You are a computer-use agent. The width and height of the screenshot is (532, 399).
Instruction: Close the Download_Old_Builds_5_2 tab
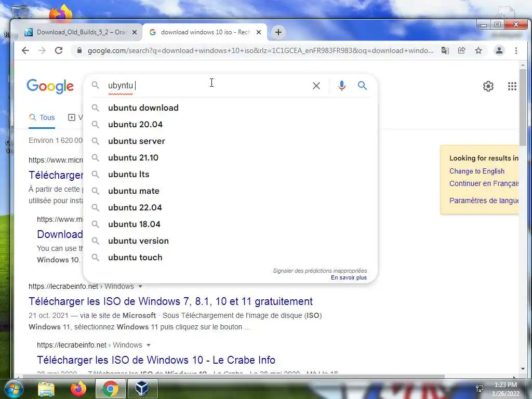pos(135,32)
